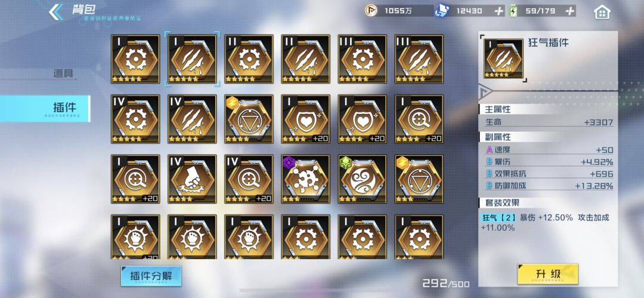Select the level I crosshair magnifier plugin in third row
Screen dimensions: 644x298
coord(135,179)
